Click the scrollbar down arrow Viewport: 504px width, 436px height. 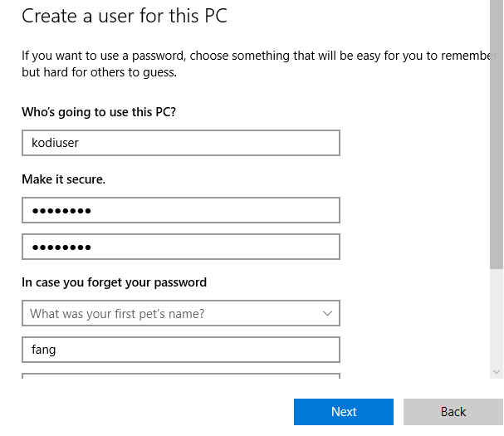coord(497,372)
